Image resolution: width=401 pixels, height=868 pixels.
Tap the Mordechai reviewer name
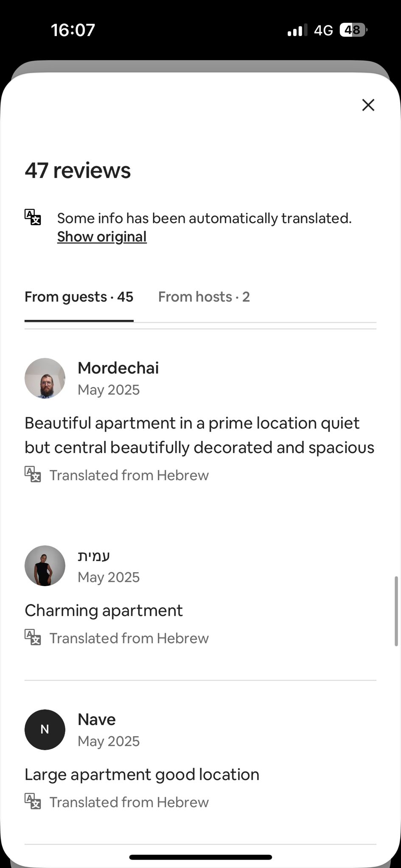pos(118,368)
